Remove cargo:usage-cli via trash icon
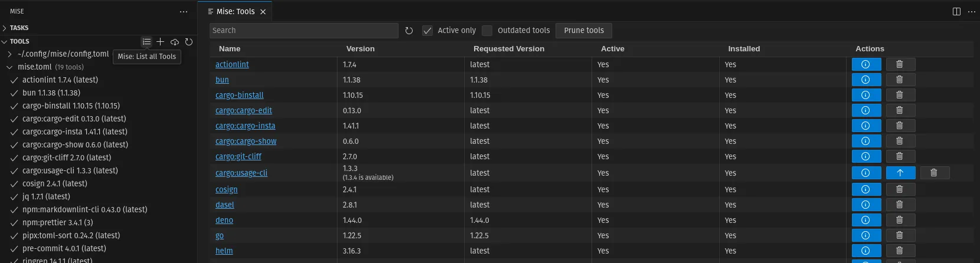 pos(935,173)
